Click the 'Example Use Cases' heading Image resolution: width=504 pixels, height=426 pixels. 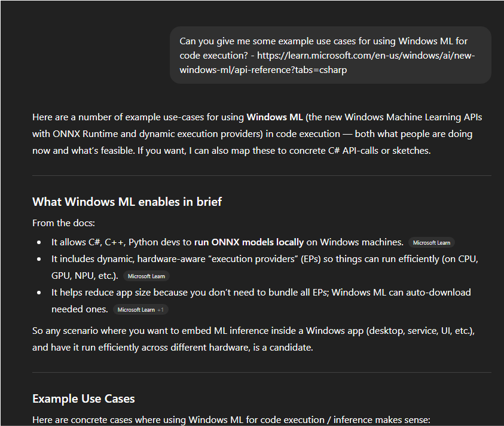pos(84,398)
